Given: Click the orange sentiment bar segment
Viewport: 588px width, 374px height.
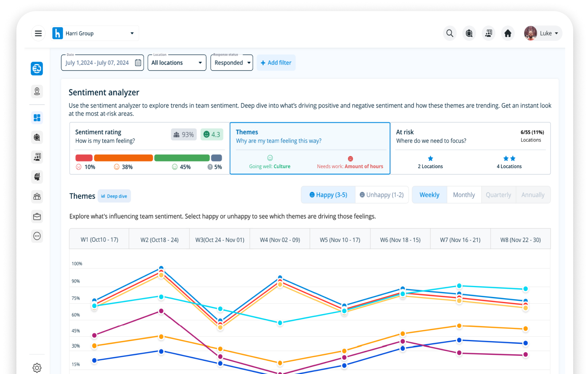Looking at the screenshot, I should pos(123,158).
